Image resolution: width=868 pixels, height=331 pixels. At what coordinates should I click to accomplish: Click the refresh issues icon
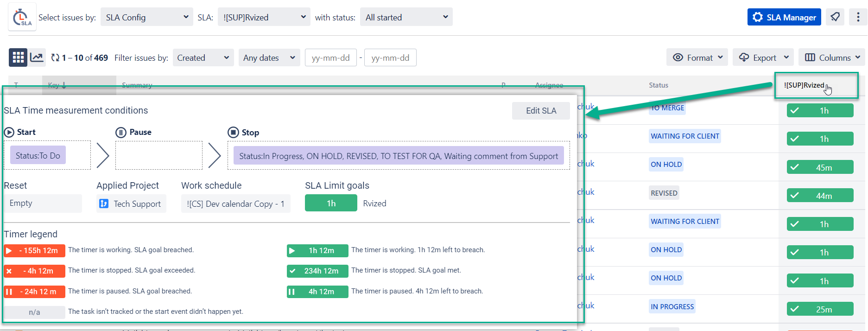pyautogui.click(x=55, y=57)
